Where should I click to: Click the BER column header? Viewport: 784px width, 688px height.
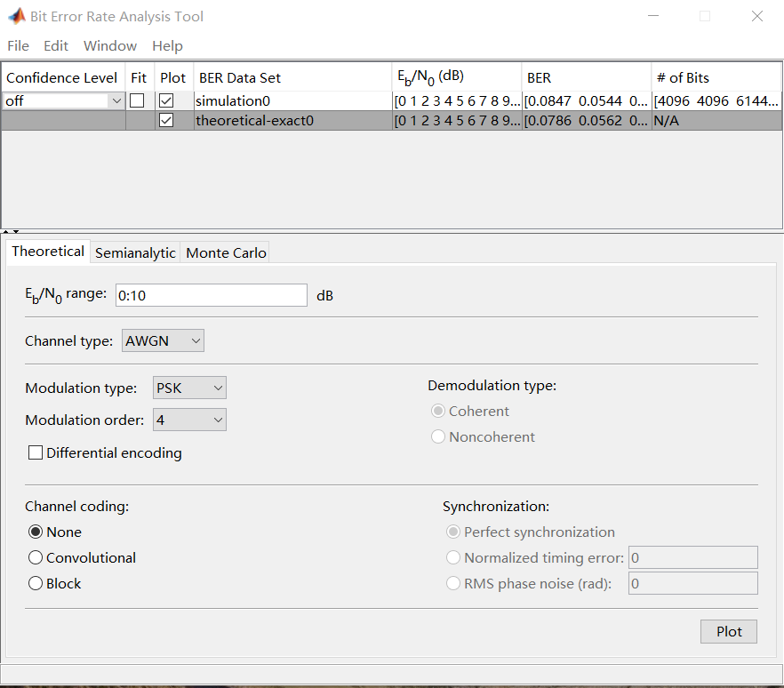pyautogui.click(x=587, y=77)
